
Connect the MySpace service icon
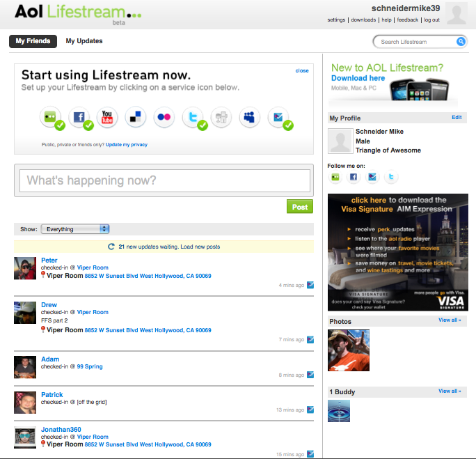click(x=250, y=117)
